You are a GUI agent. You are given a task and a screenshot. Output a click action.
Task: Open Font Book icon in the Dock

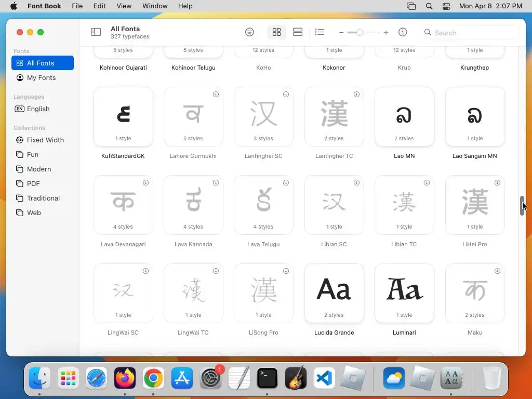point(451,378)
